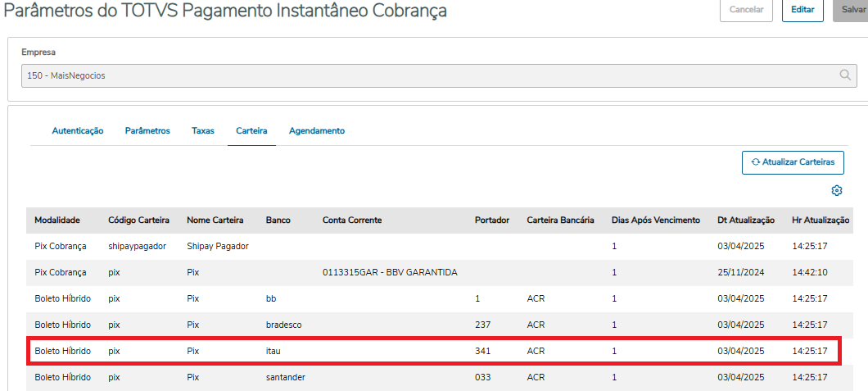
Task: Switch to the Autenticação tab
Action: coord(78,131)
